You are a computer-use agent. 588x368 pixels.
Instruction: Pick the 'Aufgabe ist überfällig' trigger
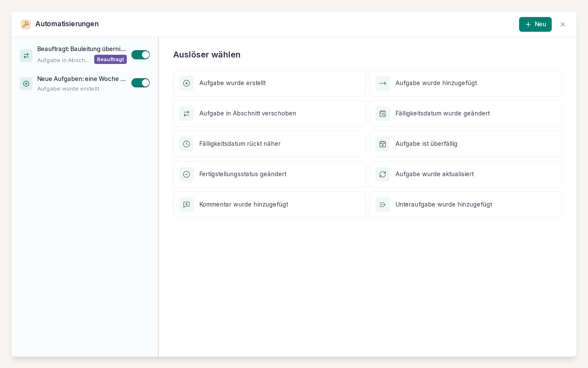(x=465, y=144)
